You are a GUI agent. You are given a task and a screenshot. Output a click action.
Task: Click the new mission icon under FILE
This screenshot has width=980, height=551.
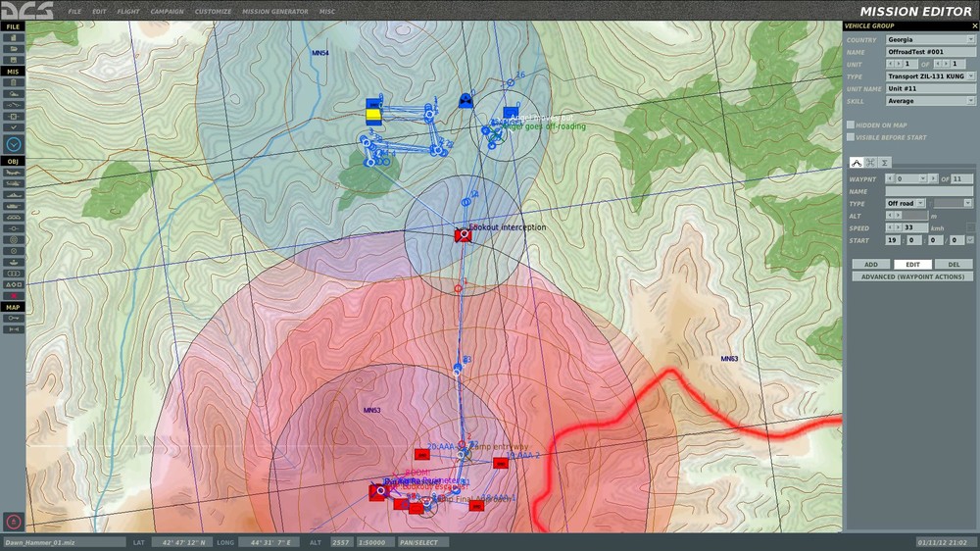13,37
